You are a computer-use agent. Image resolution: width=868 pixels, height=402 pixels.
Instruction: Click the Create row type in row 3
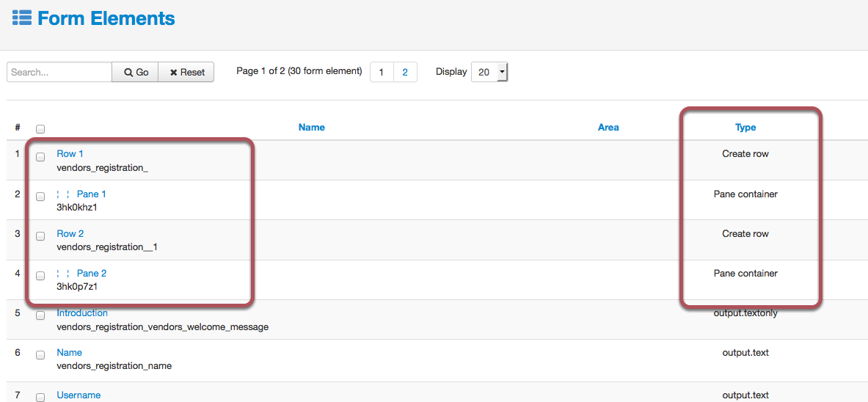(x=745, y=234)
